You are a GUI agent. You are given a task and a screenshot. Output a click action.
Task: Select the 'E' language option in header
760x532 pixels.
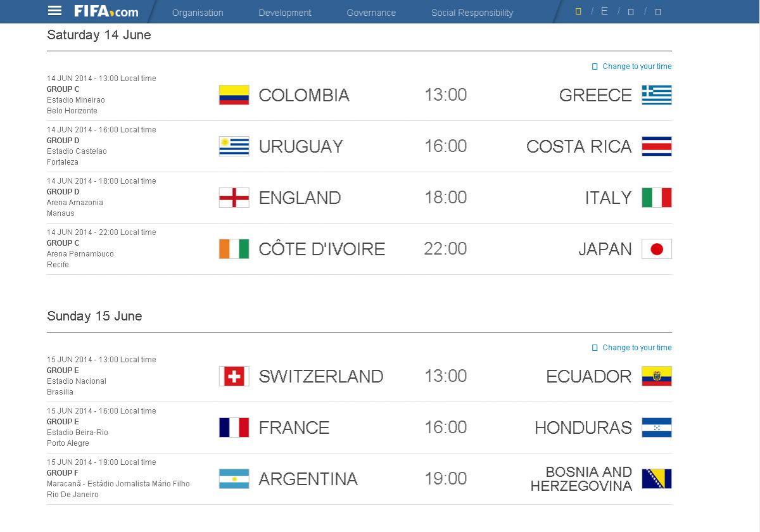(604, 11)
